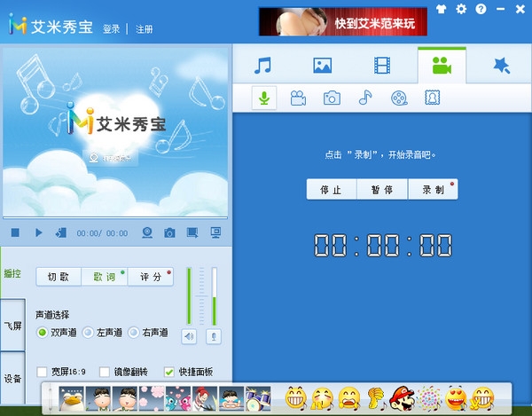Uncheck the 快捷面板 quick panel checkbox
Screen dimensions: 532x416
[x=168, y=372]
